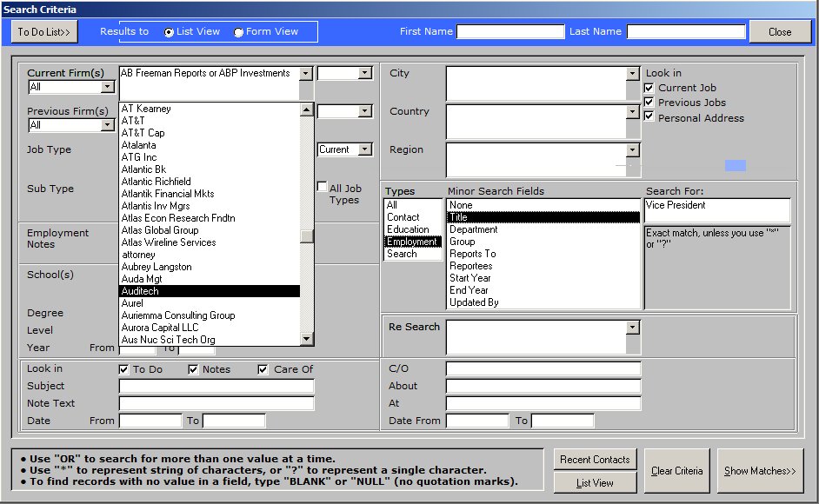Focus the First Name input field
Viewport: 819px width, 504px height.
(510, 32)
